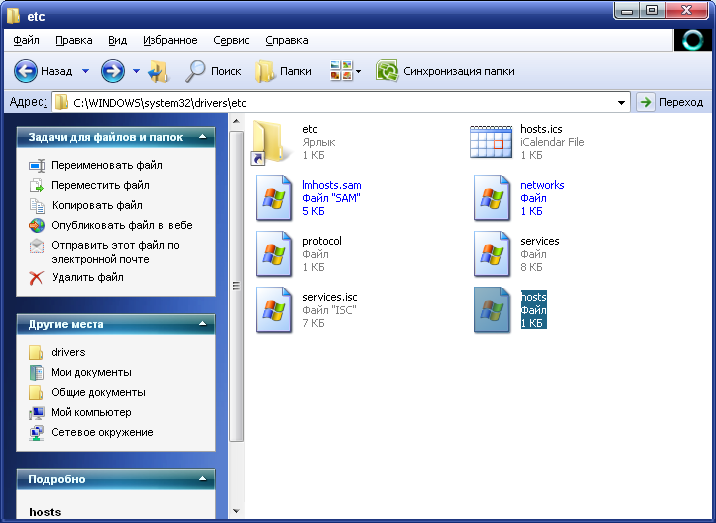This screenshot has height=523, width=716.
Task: Open the Назад history dropdown arrow
Action: coord(85,71)
